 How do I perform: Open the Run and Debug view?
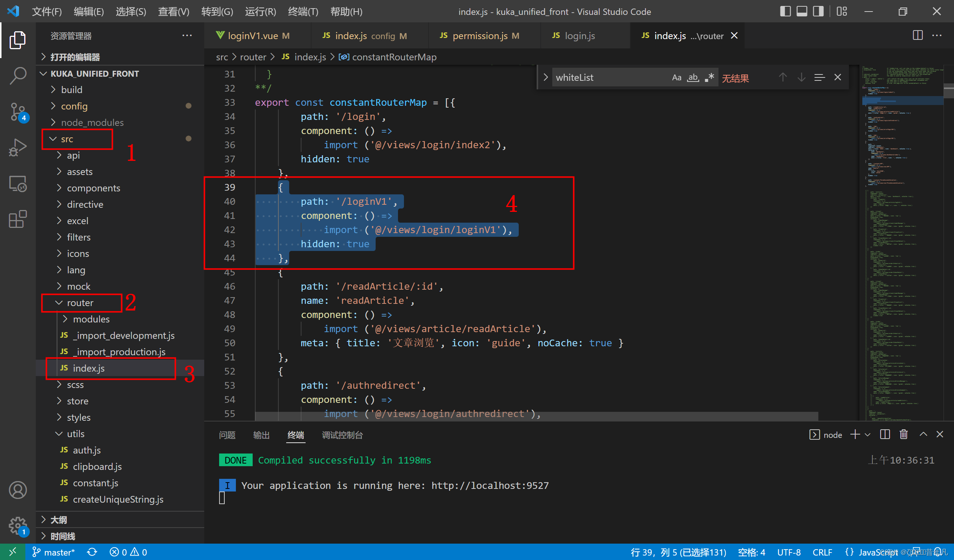(18, 147)
